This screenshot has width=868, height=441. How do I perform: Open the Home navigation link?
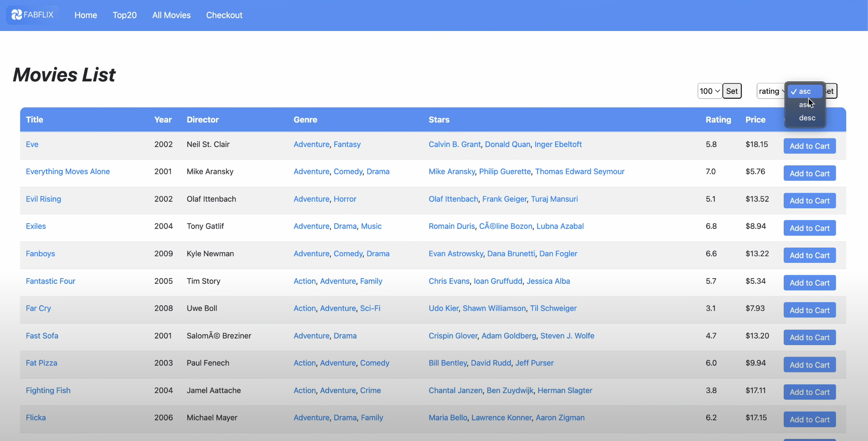click(x=86, y=15)
